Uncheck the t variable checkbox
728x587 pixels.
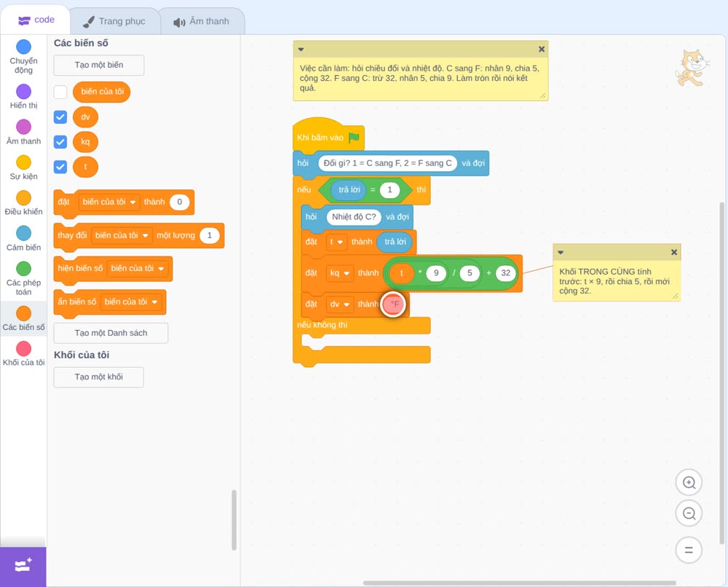(60, 167)
